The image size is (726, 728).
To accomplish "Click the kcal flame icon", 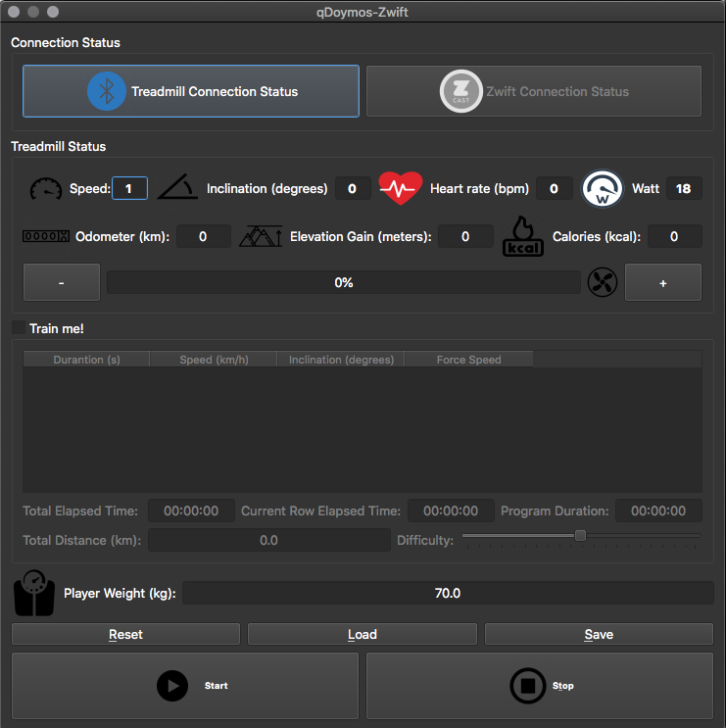I will (522, 236).
